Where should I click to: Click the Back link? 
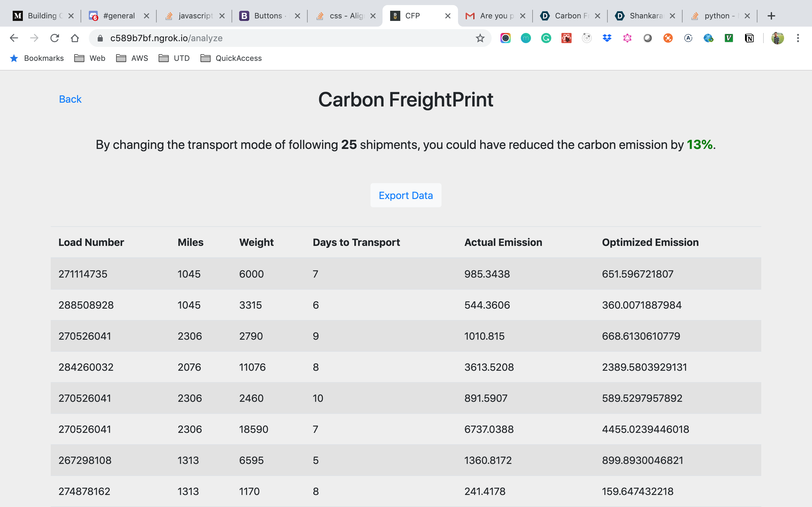click(70, 99)
